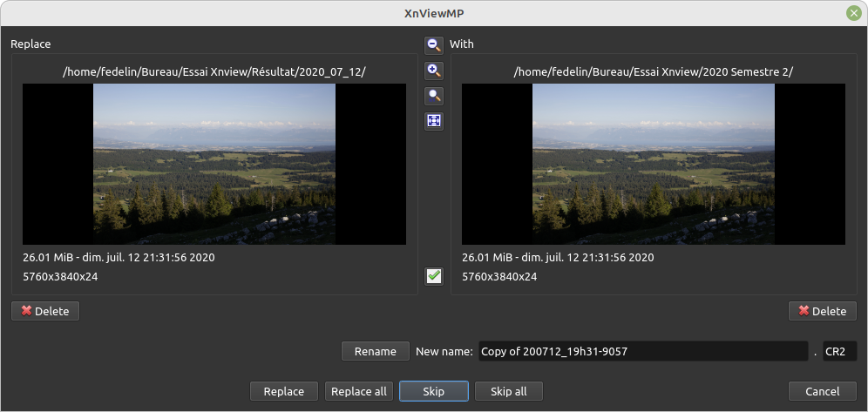Click the left pane 5760x3840x24 dimensions
Image resolution: width=868 pixels, height=412 pixels.
click(60, 276)
